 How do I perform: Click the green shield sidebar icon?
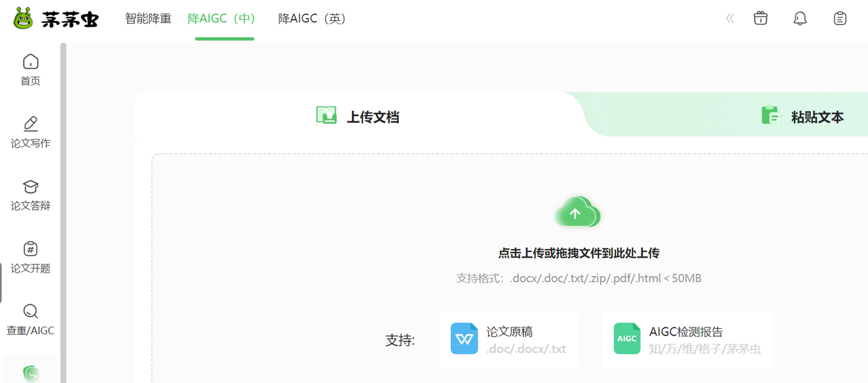[31, 374]
